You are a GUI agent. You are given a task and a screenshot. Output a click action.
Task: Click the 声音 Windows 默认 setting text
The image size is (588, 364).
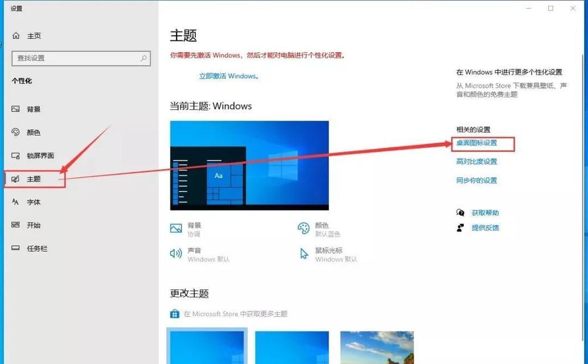click(208, 255)
